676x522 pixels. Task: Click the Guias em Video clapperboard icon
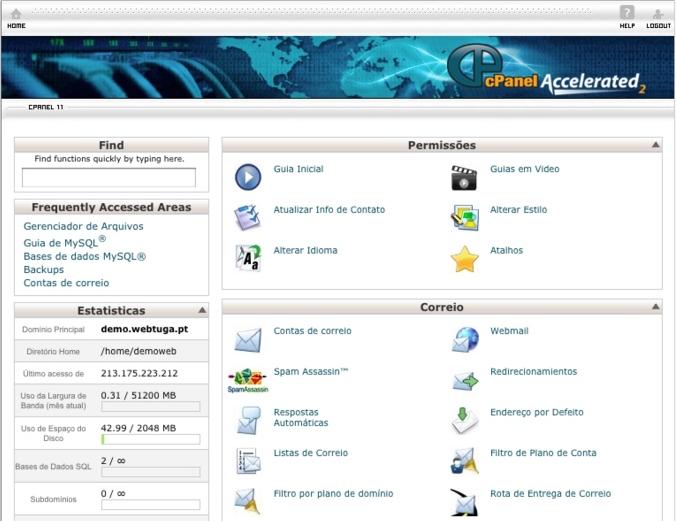pos(464,177)
